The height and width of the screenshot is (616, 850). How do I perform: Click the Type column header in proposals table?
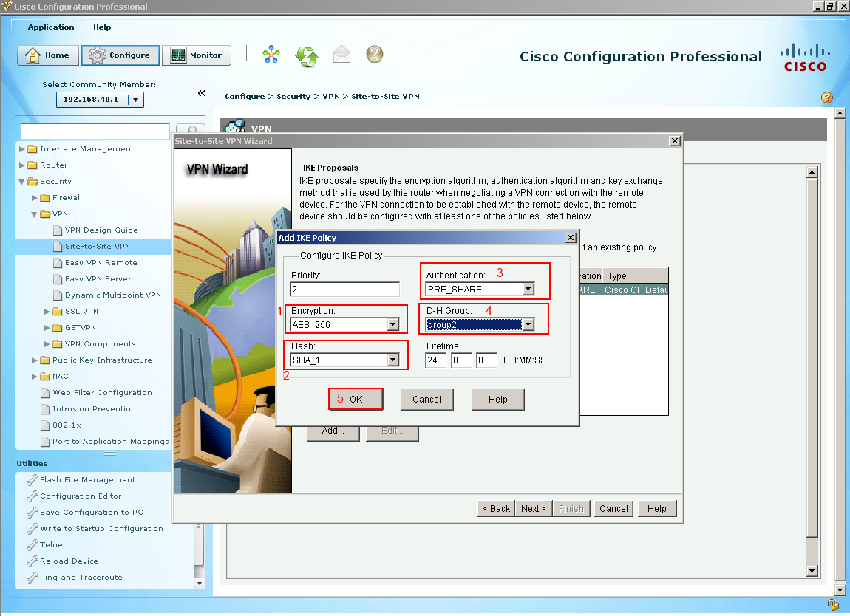point(636,276)
